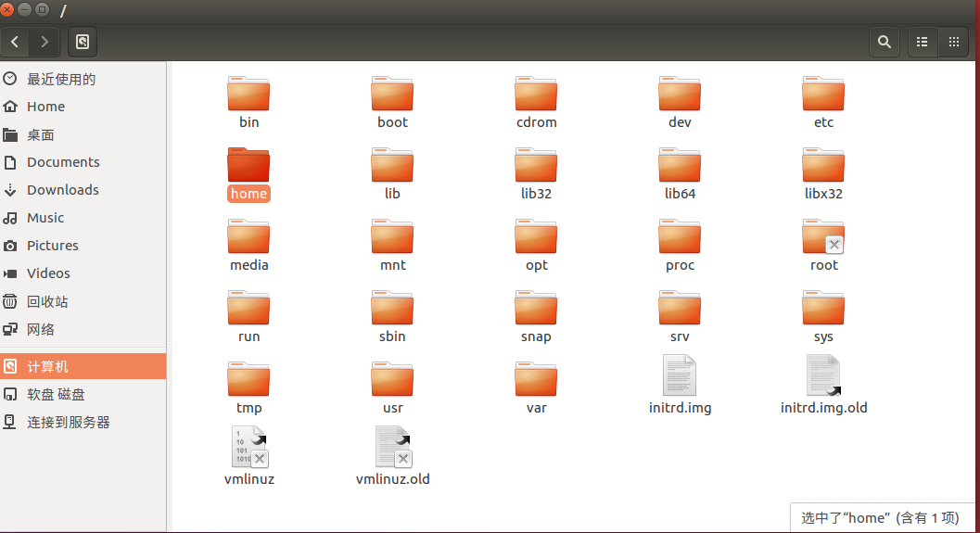This screenshot has height=533, width=980.
Task: Select the run folder
Action: pyautogui.click(x=248, y=316)
